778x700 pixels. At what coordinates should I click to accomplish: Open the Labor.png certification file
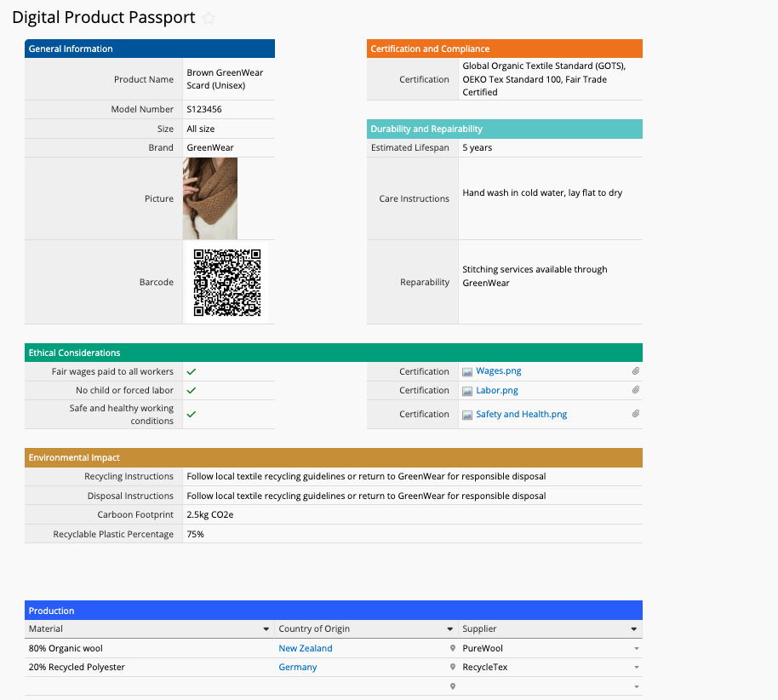[497, 391]
